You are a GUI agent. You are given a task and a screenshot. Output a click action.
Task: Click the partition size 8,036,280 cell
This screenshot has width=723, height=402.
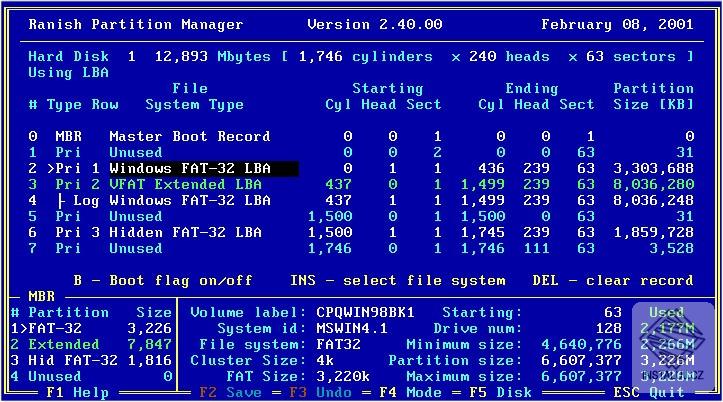tap(653, 184)
